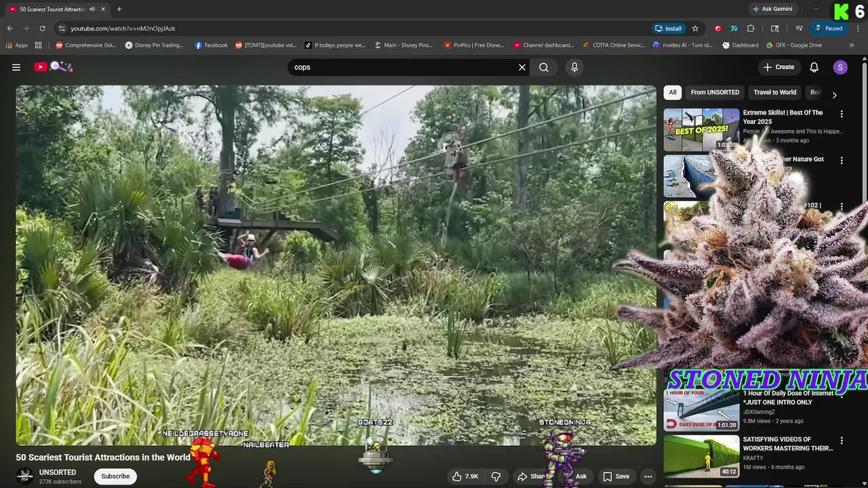Open 1 Hour Of Daily Dose thumbnail
The height and width of the screenshot is (488, 868).
click(x=701, y=409)
